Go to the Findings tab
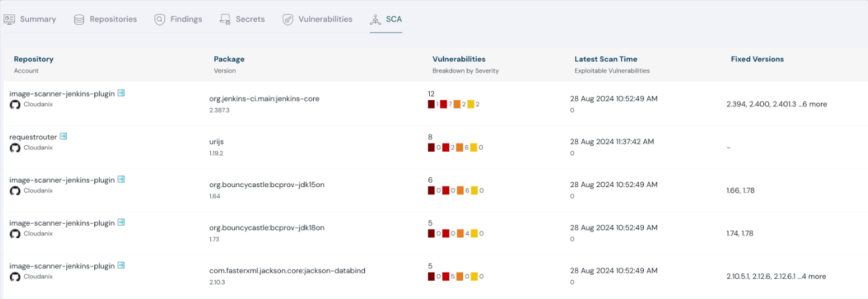 click(x=178, y=20)
